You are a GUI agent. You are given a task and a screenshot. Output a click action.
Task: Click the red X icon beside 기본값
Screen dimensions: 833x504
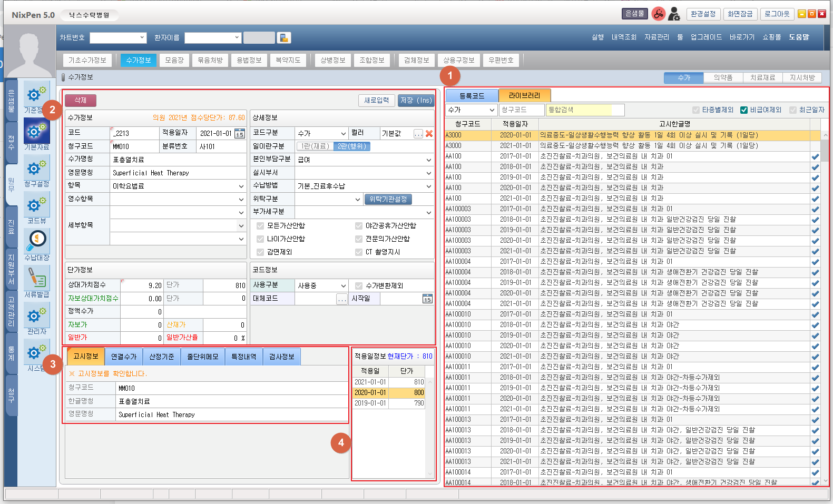429,134
